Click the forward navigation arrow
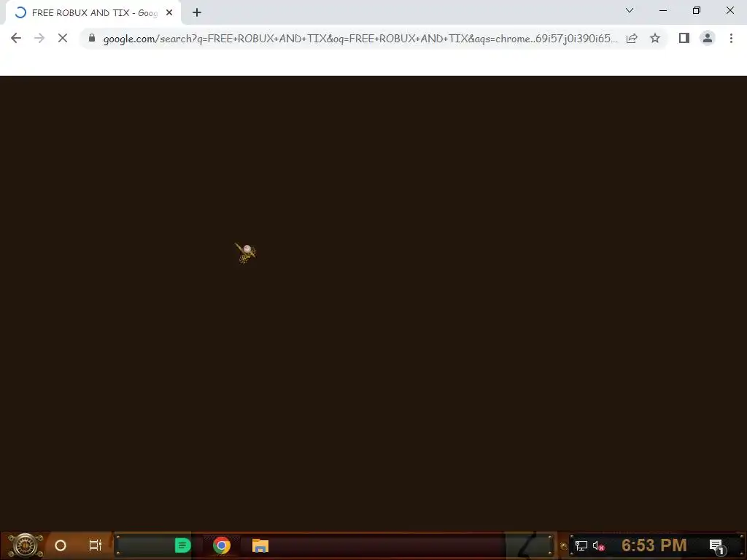The image size is (747, 560). pyautogui.click(x=39, y=38)
